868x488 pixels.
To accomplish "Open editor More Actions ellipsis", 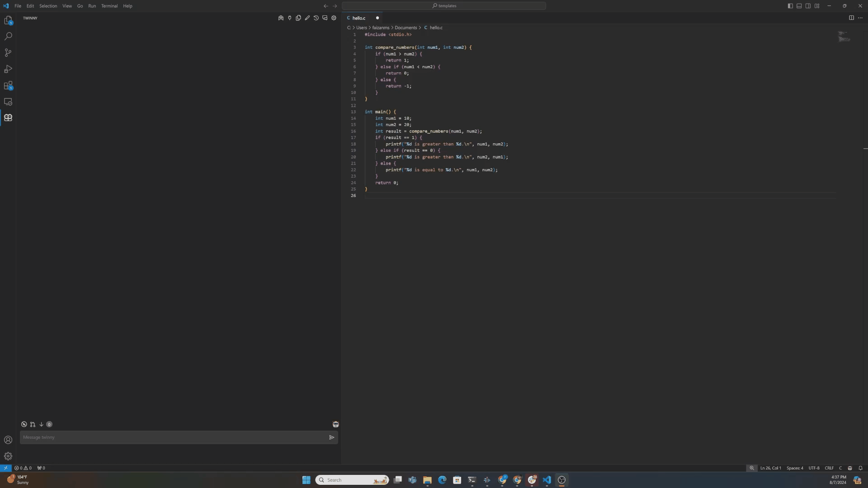I will (x=860, y=18).
